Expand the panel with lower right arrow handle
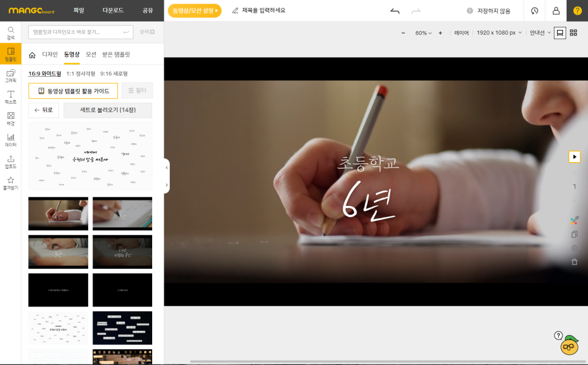588x365 pixels. pyautogui.click(x=167, y=185)
